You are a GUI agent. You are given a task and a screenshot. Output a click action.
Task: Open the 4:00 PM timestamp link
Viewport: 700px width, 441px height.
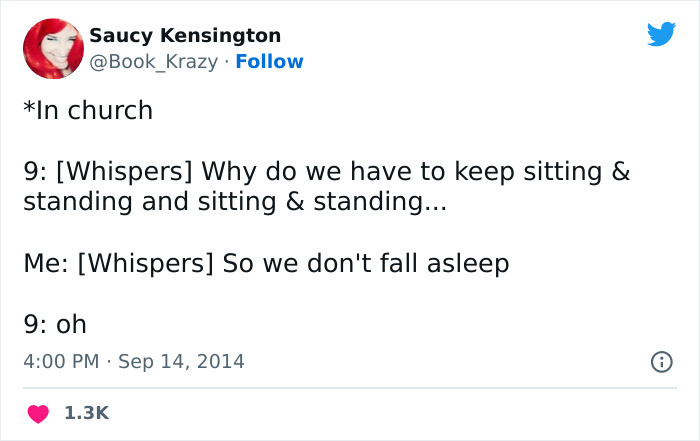60,361
